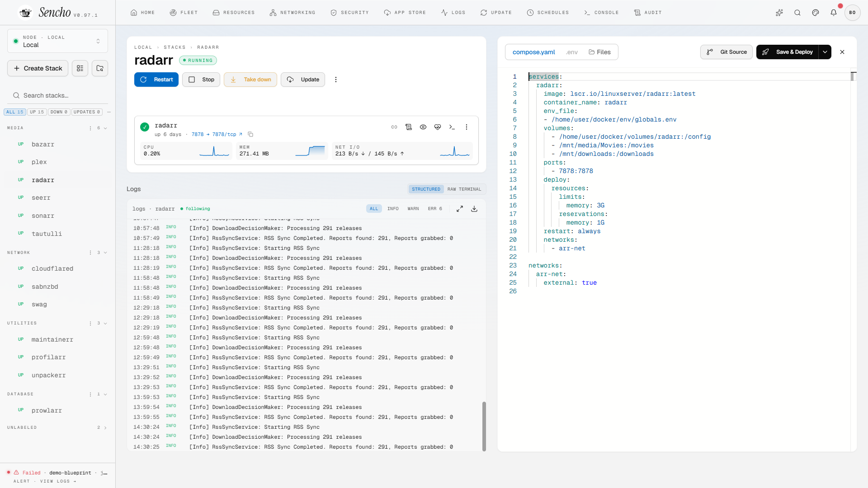Stop the radarr stack
The height and width of the screenshot is (488, 868).
click(201, 80)
